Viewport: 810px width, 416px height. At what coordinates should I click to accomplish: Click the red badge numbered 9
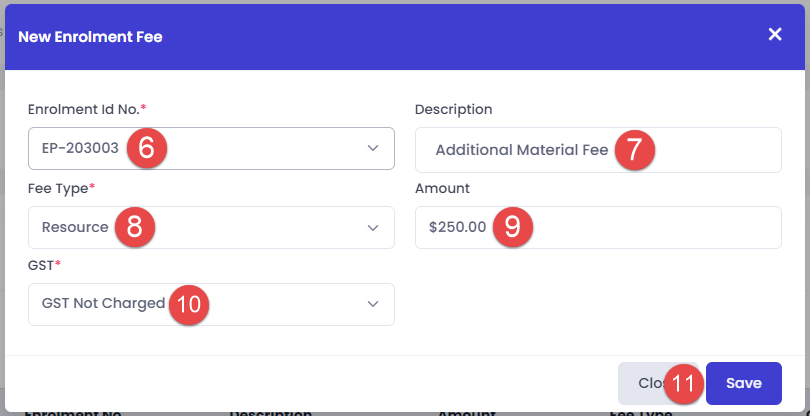click(x=512, y=227)
